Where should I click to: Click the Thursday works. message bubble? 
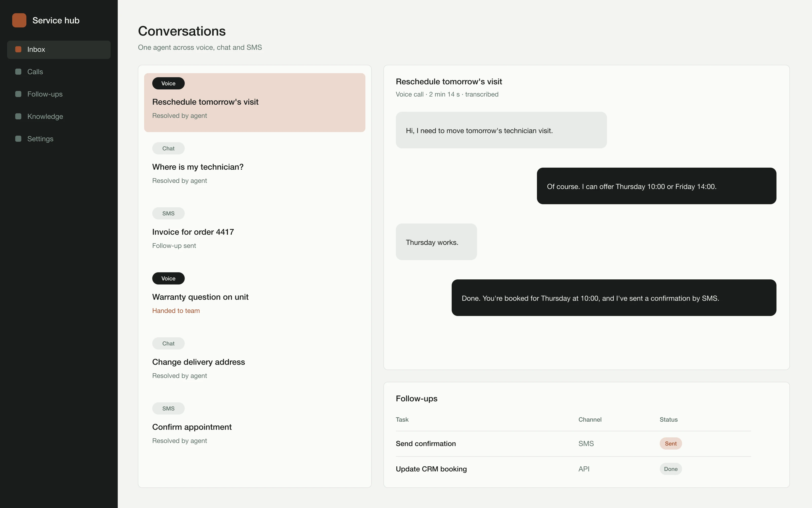[x=436, y=242]
